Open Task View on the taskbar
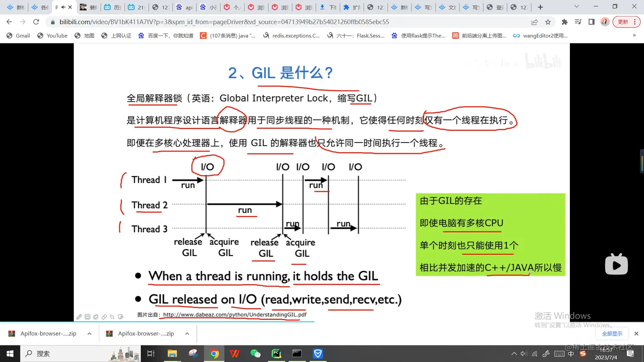Screen dimensions: 644x362 pos(151,353)
